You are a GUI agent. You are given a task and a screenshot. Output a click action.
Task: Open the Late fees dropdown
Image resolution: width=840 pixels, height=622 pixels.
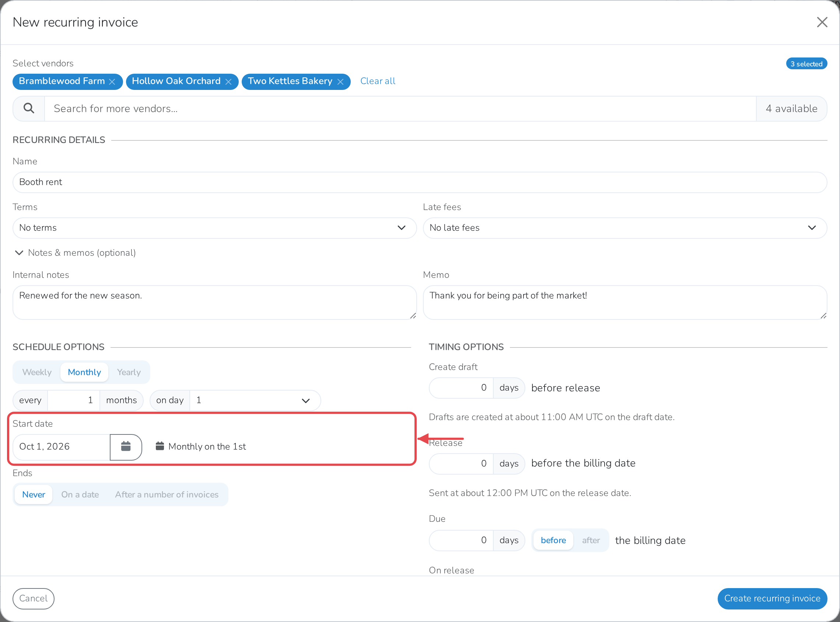pyautogui.click(x=625, y=228)
